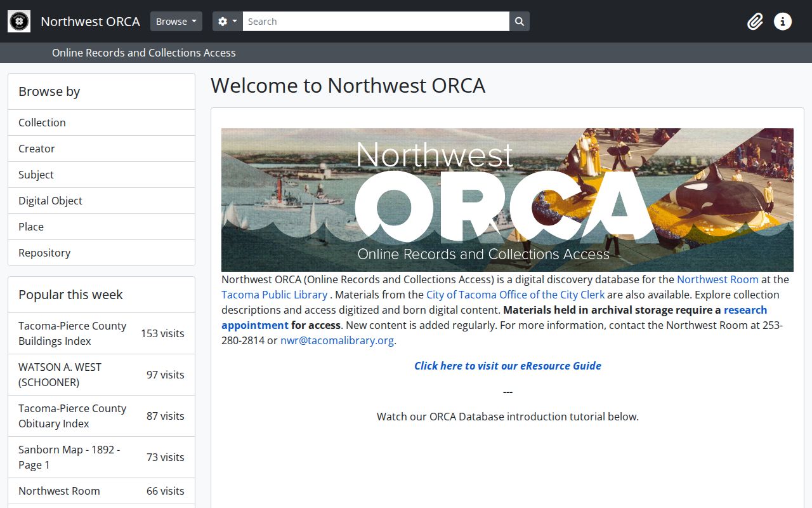This screenshot has width=812, height=508.
Task: Browse by Subject
Action: [x=101, y=175]
